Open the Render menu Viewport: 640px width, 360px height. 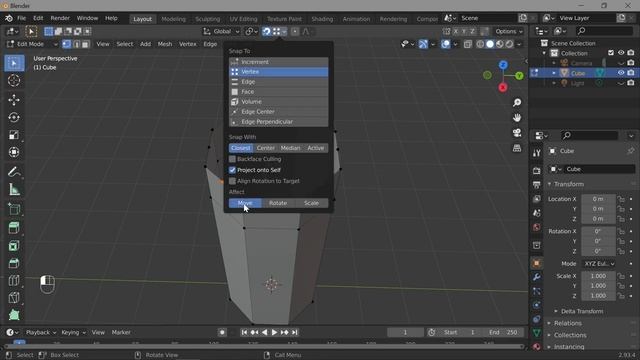60,18
